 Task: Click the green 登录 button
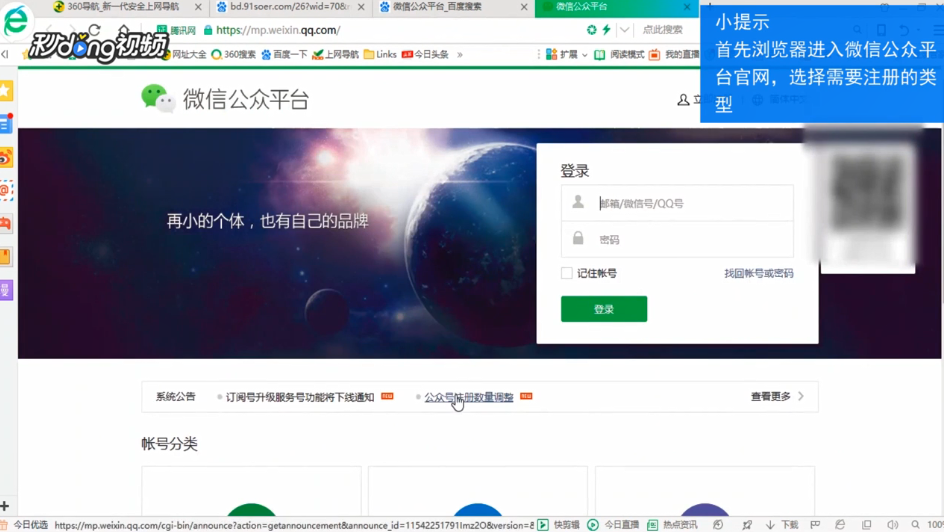pyautogui.click(x=604, y=309)
